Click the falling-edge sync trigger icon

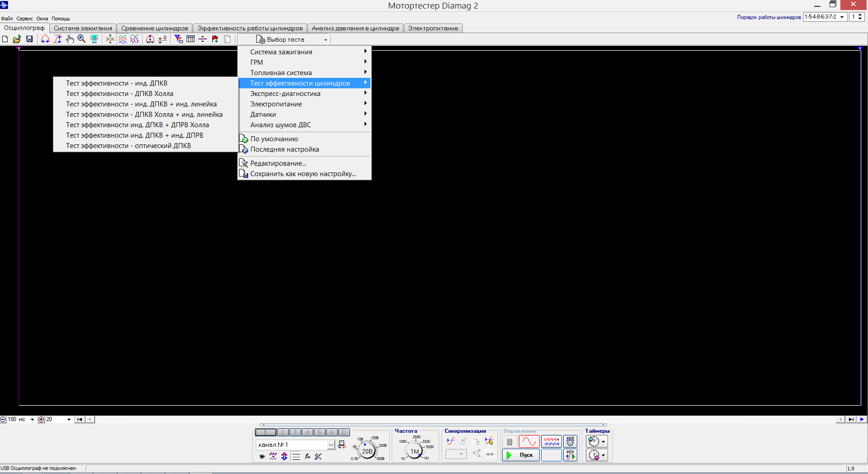477,441
